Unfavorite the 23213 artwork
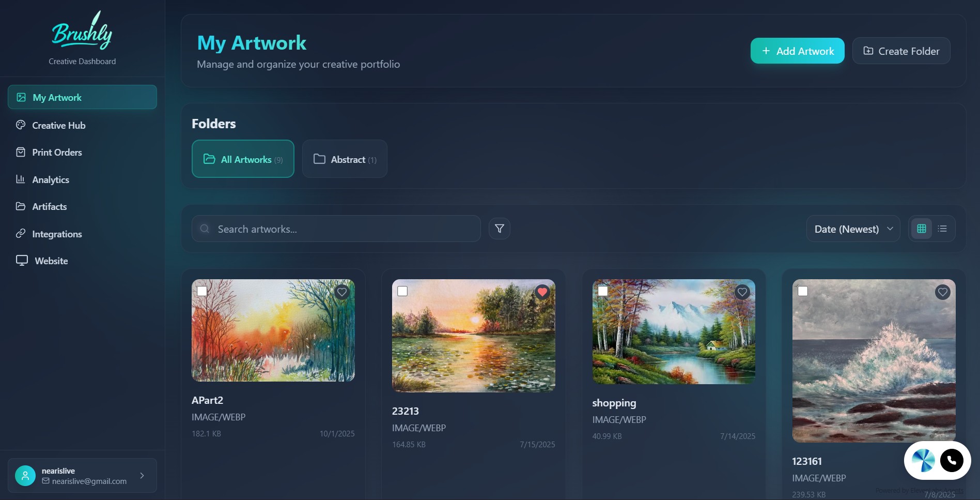Viewport: 980px width, 500px height. (542, 292)
